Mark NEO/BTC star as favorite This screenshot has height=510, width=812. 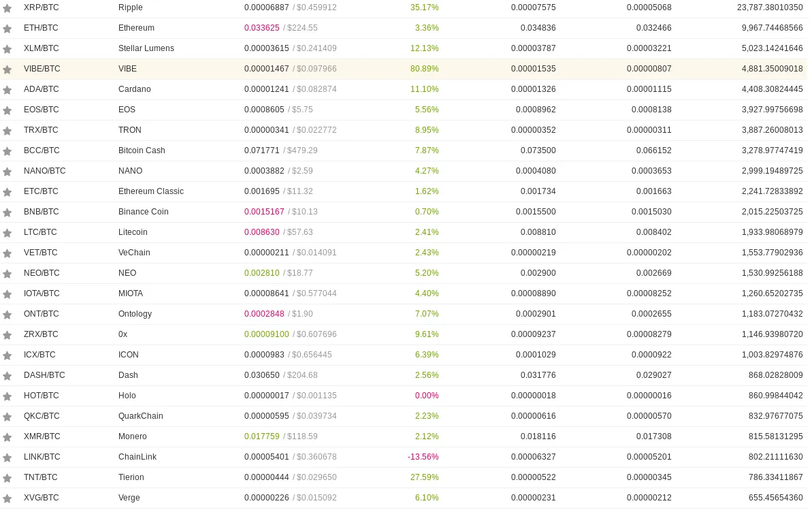[7, 274]
